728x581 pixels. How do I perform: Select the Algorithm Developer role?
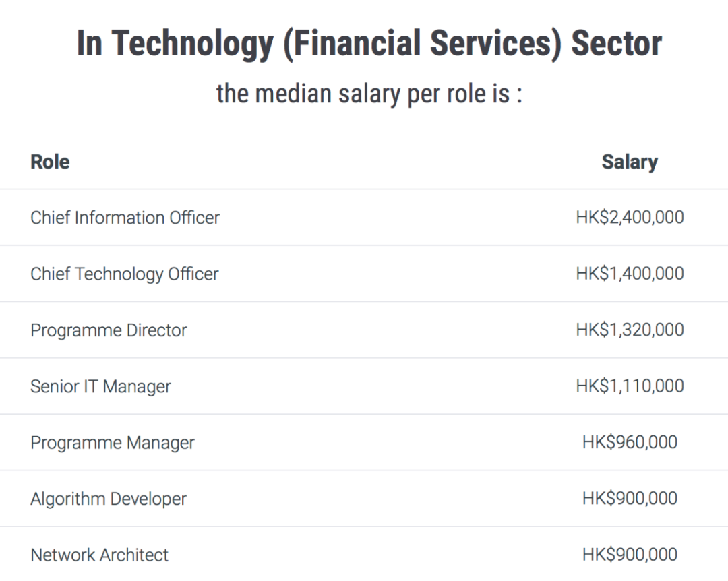pyautogui.click(x=109, y=499)
